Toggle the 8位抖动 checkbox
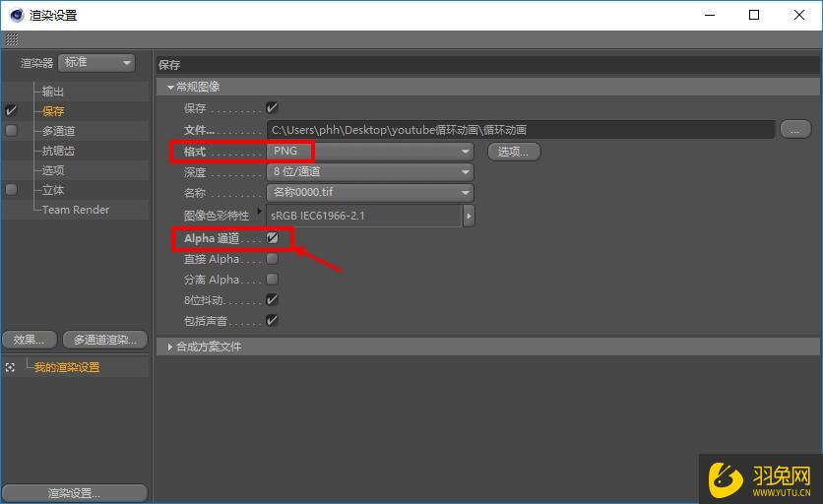This screenshot has width=823, height=504. [272, 300]
